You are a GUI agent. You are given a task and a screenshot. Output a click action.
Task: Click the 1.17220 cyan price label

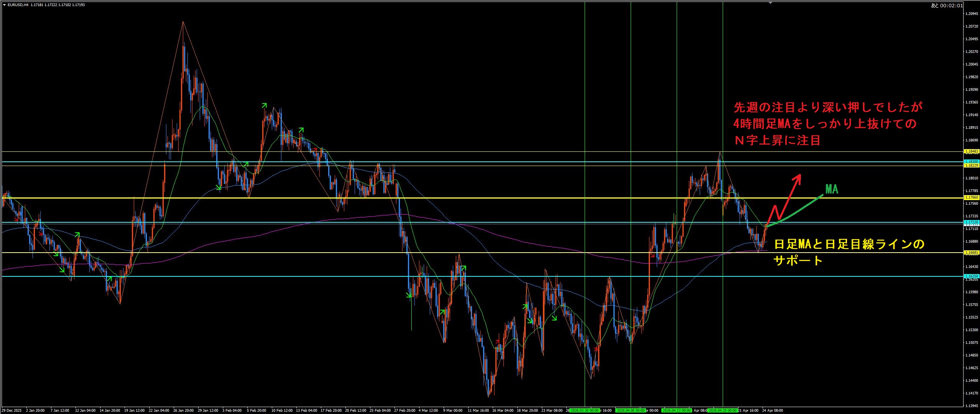972,222
